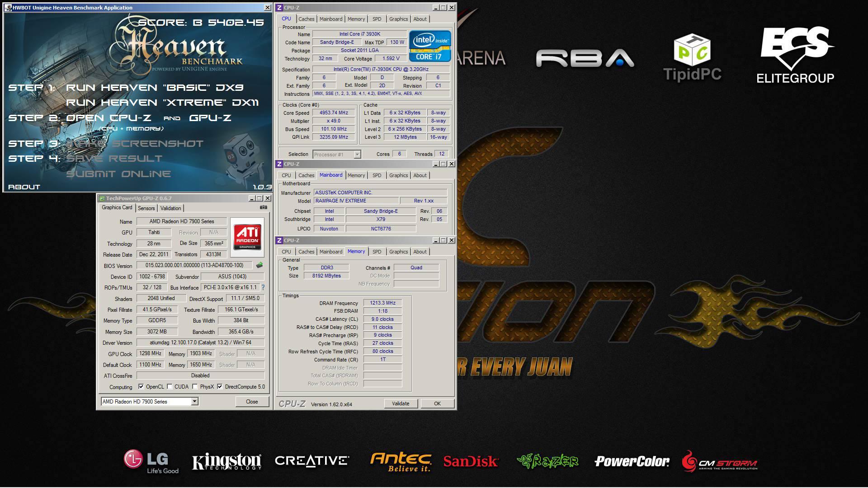Click the Antec Believe it logo
Screen dimensions: 868x488
click(401, 462)
